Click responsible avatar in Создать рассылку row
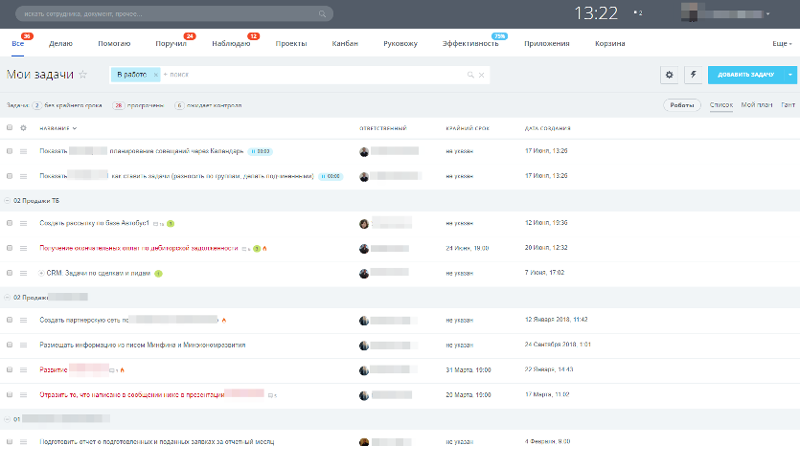This screenshot has width=800, height=466. tap(364, 224)
